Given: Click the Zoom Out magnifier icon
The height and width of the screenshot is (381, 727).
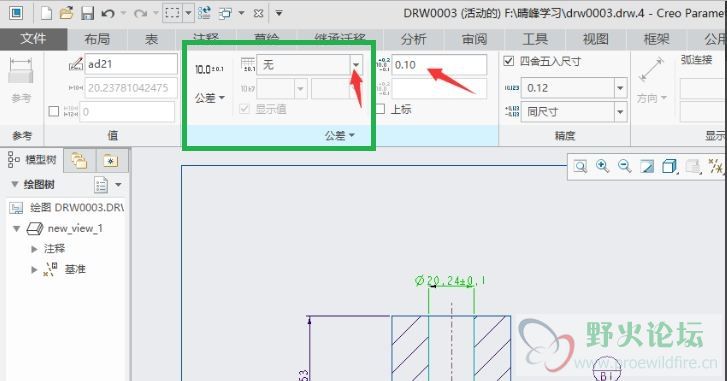Looking at the screenshot, I should (625, 166).
